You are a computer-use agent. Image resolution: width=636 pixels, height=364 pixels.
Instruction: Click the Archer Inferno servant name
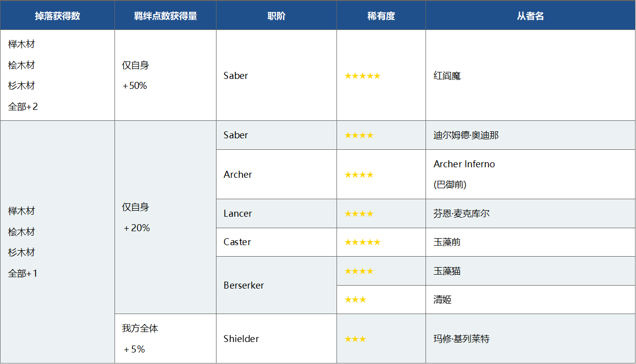click(x=464, y=164)
